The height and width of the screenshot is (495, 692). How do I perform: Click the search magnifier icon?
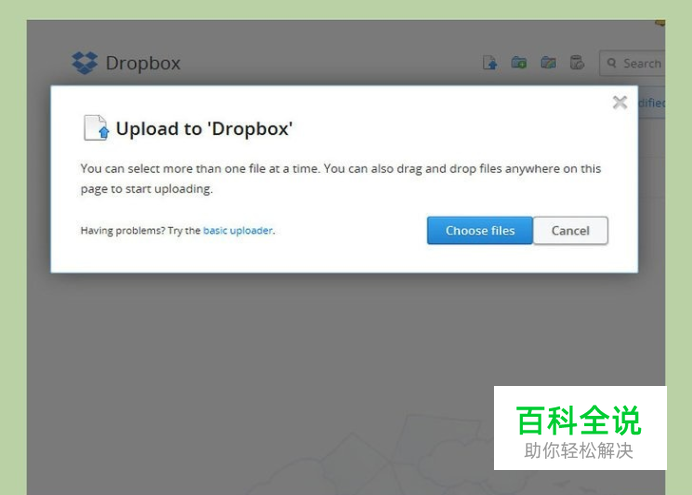612,63
